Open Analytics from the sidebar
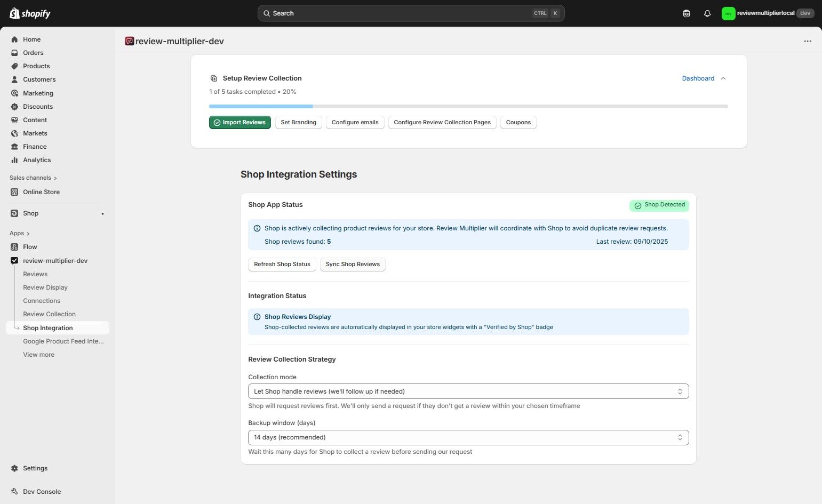 tap(37, 159)
